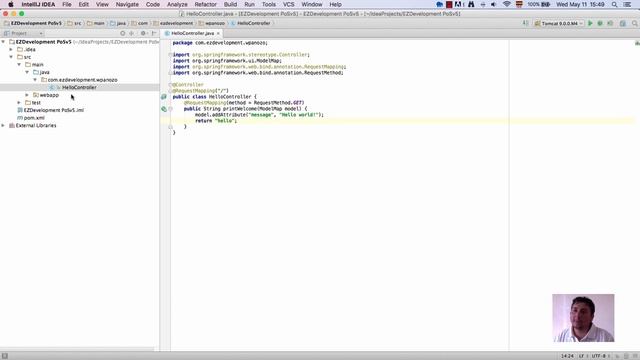Image resolution: width=640 pixels, height=360 pixels.
Task: Toggle tool window buttons in status bar corner
Action: [x=4, y=356]
